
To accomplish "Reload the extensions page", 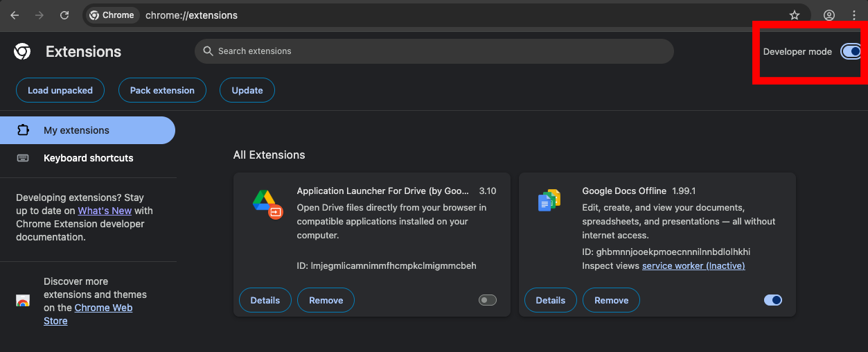I will 64,15.
